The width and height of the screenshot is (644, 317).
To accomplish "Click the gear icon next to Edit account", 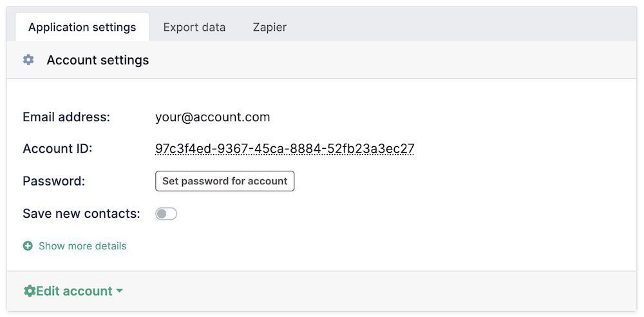I will (29, 291).
